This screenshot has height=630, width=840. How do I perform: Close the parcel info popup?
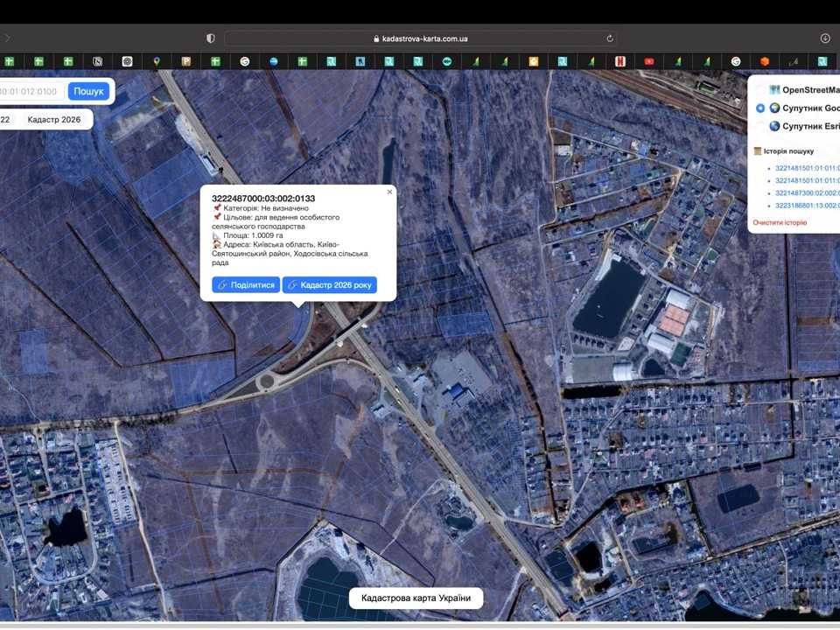(389, 192)
